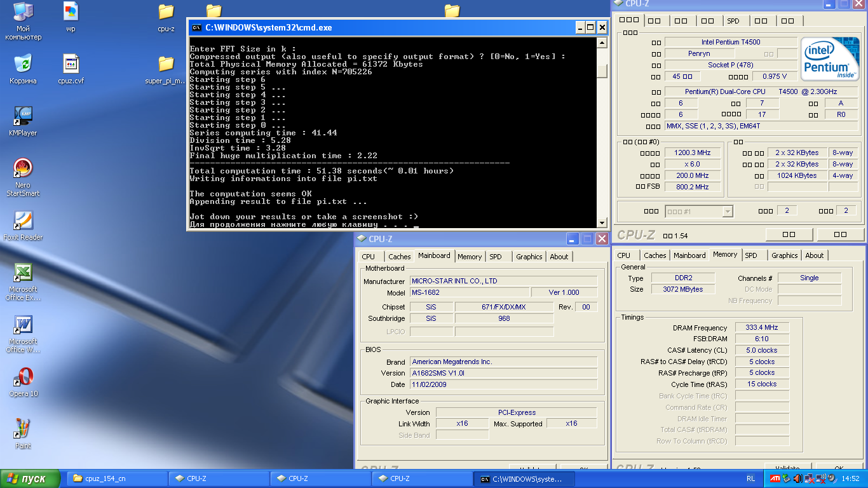The height and width of the screenshot is (488, 868).
Task: Click the 6:10 FSB:DRAM value
Action: [762, 339]
